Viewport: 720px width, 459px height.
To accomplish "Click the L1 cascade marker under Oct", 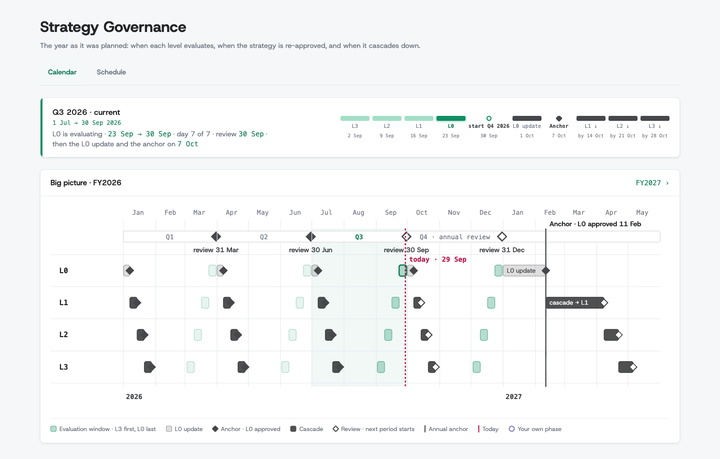I will pos(419,302).
